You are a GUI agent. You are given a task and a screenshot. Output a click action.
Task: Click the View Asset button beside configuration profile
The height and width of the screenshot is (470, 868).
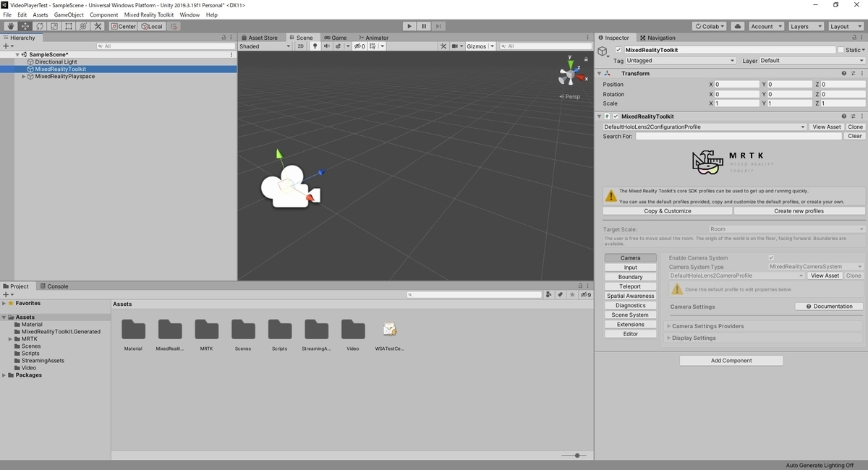point(826,127)
